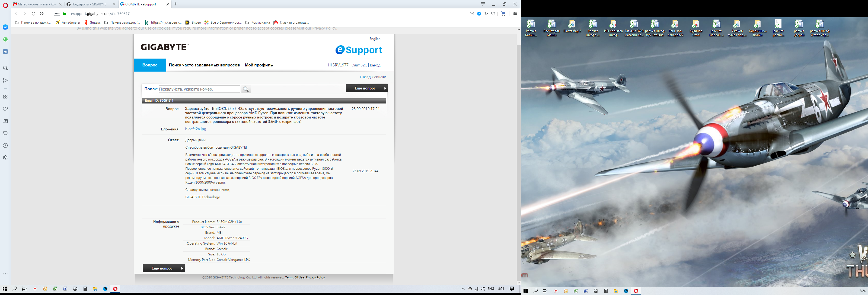Open Messenger in the Opera sidebar
This screenshot has height=295, width=868.
click(5, 27)
